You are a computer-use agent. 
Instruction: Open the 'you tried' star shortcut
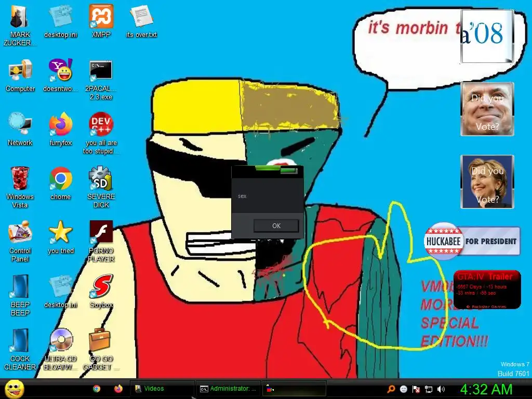60,237
